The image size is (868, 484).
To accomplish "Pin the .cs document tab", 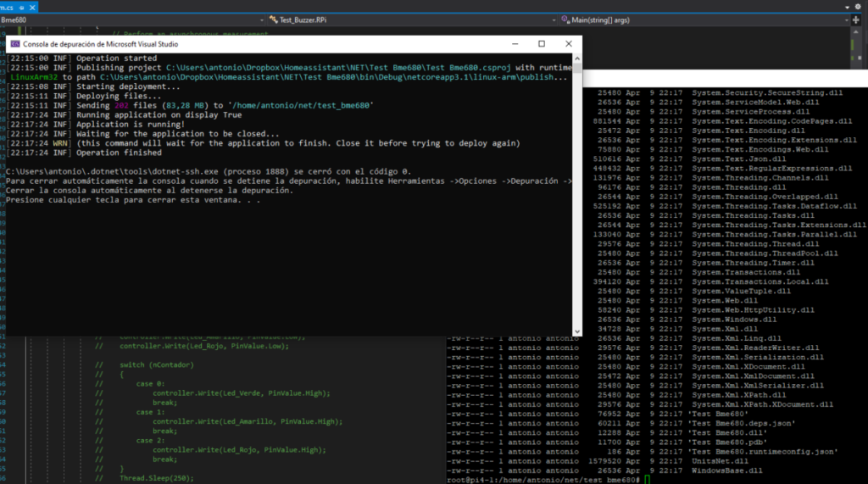I will pyautogui.click(x=21, y=8).
